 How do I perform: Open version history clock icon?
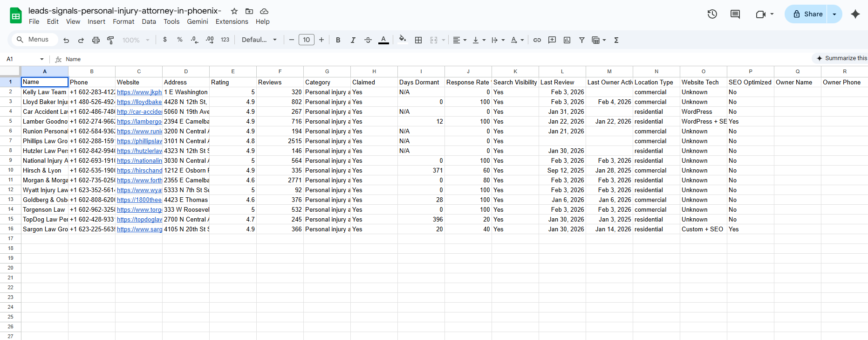[x=712, y=14]
